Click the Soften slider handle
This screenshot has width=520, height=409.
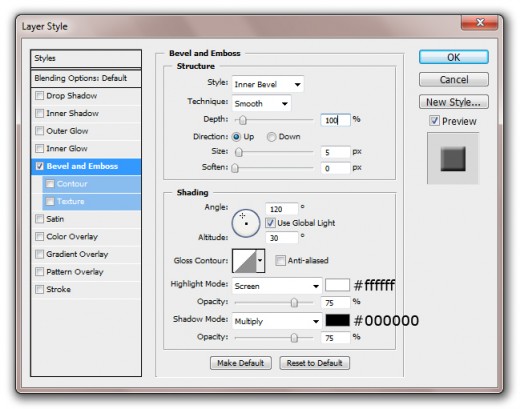(235, 168)
